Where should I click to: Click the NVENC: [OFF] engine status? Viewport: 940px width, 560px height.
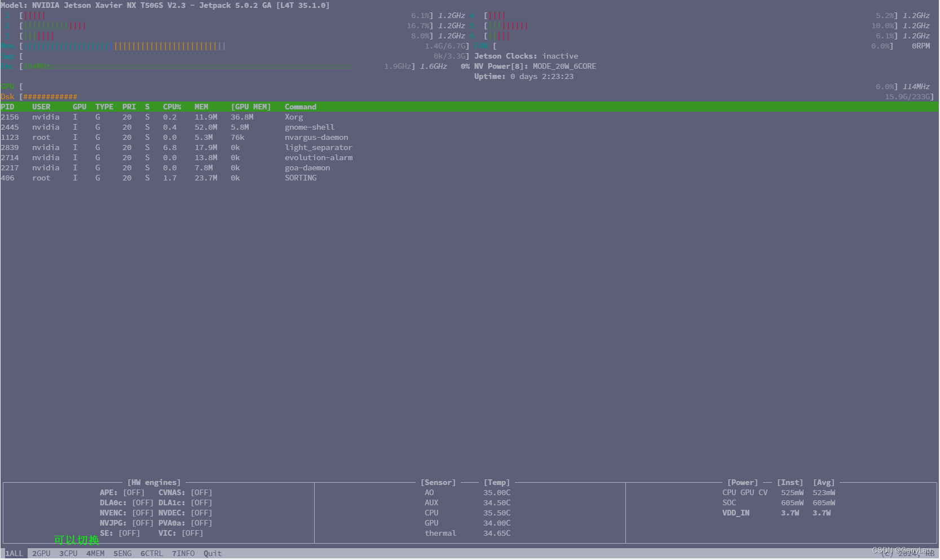(127, 513)
